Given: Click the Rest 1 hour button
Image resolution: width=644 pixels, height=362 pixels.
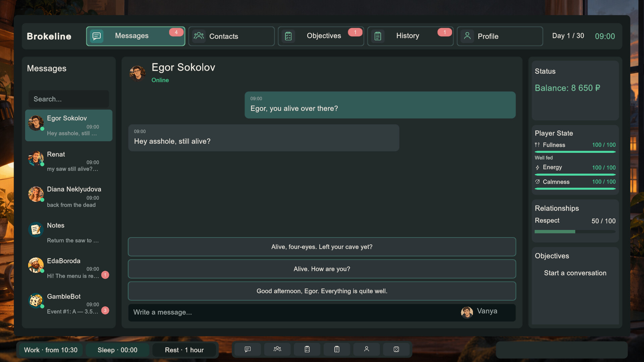Looking at the screenshot, I should point(184,350).
